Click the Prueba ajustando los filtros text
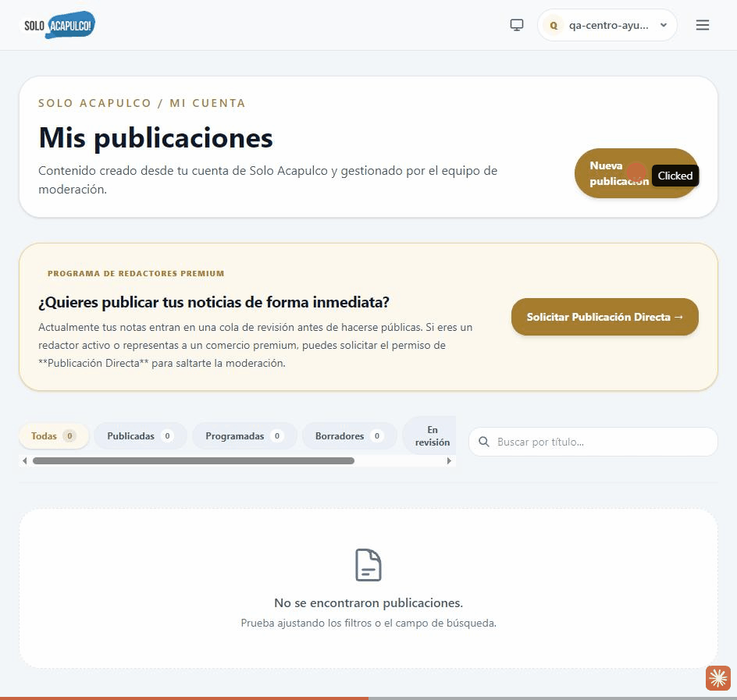Image resolution: width=737 pixels, height=700 pixels. (x=368, y=623)
